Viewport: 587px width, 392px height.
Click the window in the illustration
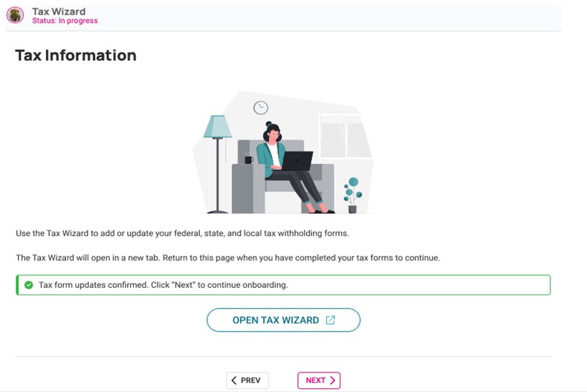(345, 137)
